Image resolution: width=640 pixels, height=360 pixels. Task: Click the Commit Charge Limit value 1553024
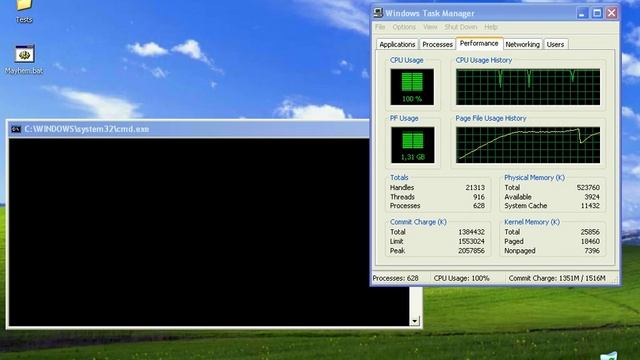(471, 241)
